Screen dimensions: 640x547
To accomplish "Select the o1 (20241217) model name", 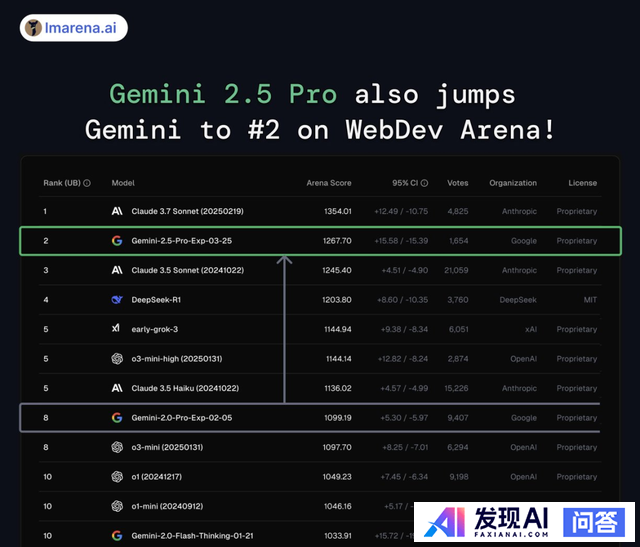I will [x=156, y=477].
